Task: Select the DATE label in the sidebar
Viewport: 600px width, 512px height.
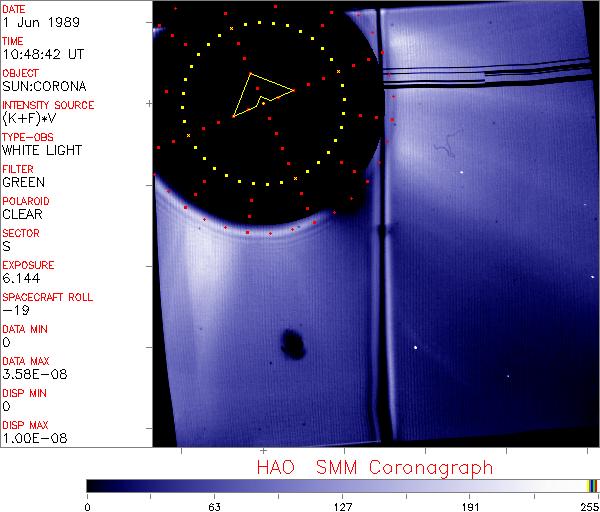Action: point(14,9)
